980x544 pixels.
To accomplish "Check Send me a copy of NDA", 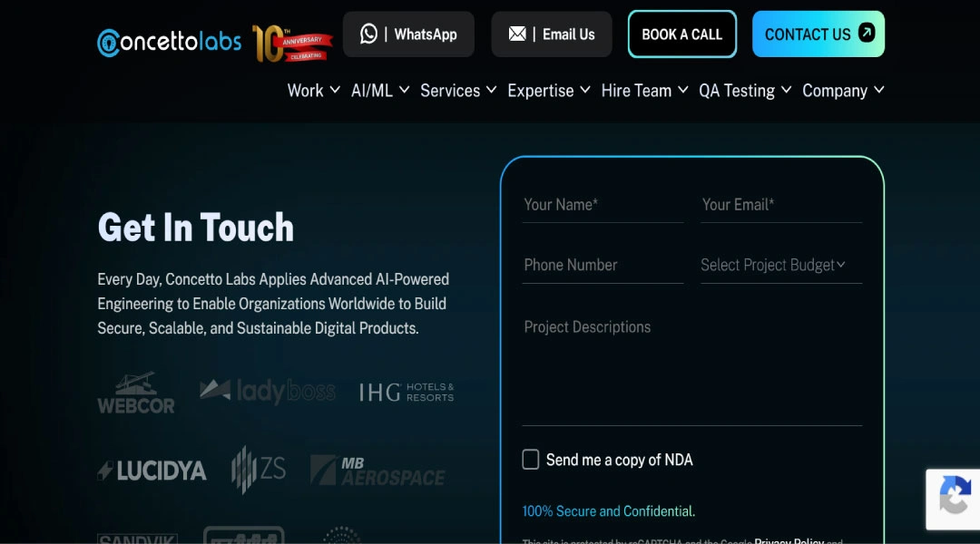I will [x=531, y=460].
